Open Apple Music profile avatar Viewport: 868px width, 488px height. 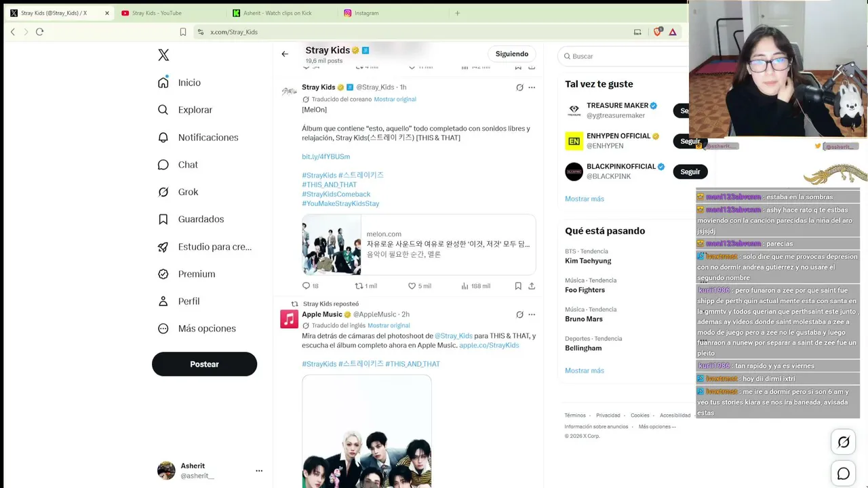pos(290,319)
